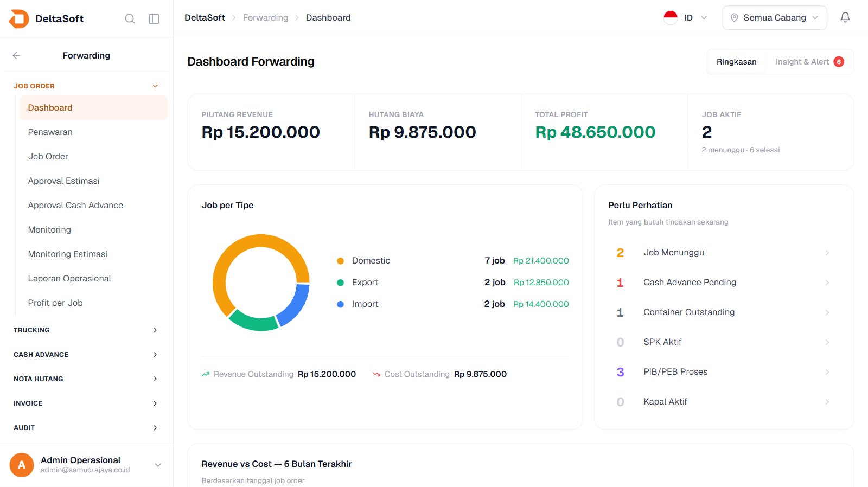Click DeltaSoft in the breadcrumb
Viewport: 868px width, 487px height.
pos(205,17)
